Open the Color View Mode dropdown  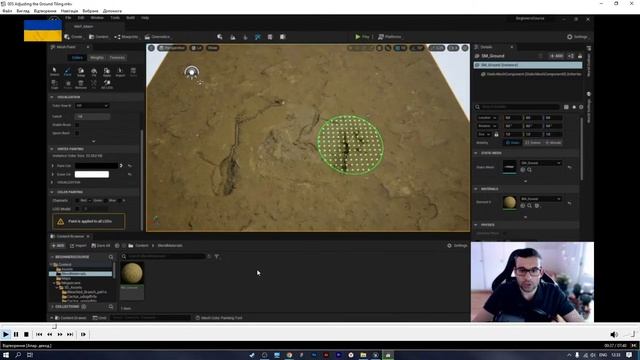tap(92, 106)
